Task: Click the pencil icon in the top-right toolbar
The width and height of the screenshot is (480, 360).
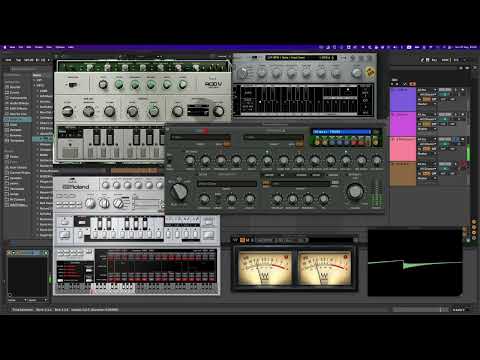Action: (x=422, y=60)
